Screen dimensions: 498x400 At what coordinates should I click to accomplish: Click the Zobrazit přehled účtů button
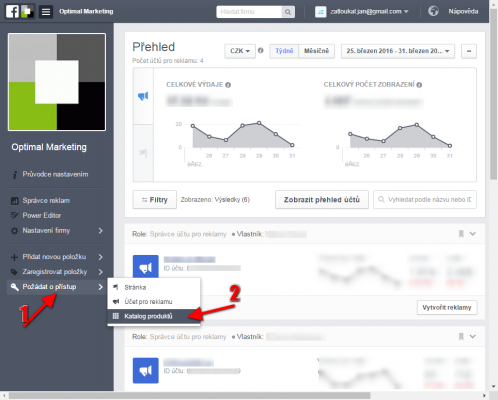pos(322,200)
